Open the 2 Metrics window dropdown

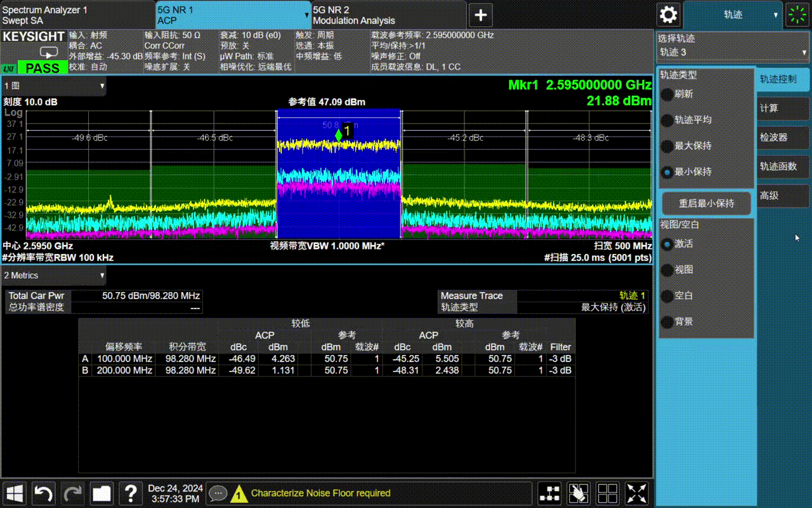[x=54, y=276]
